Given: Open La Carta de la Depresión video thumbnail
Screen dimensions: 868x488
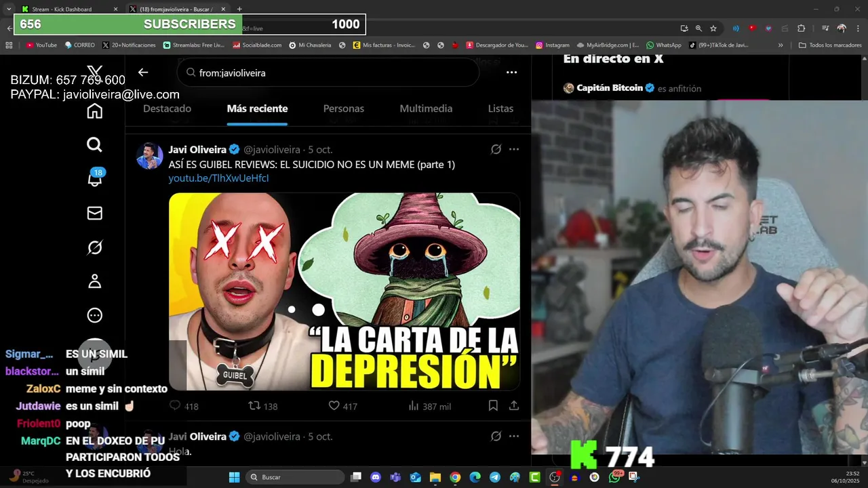Looking at the screenshot, I should (344, 291).
